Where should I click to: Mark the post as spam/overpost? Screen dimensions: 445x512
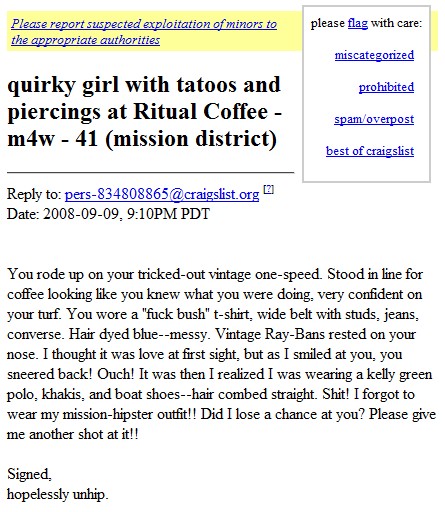(x=374, y=119)
